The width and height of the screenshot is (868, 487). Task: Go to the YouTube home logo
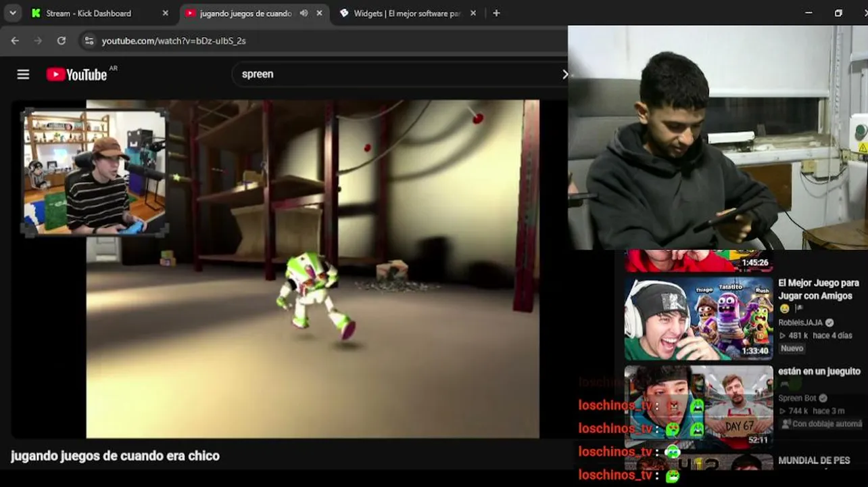click(x=76, y=74)
